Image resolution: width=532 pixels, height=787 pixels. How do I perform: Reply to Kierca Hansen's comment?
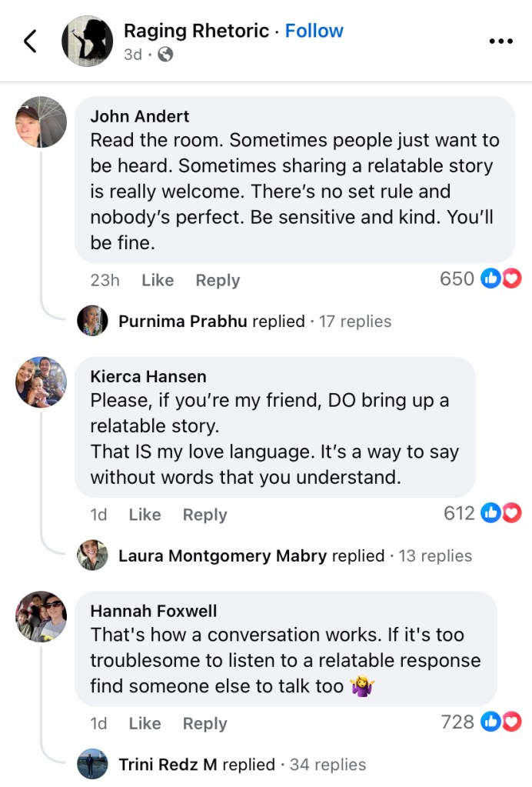[204, 515]
